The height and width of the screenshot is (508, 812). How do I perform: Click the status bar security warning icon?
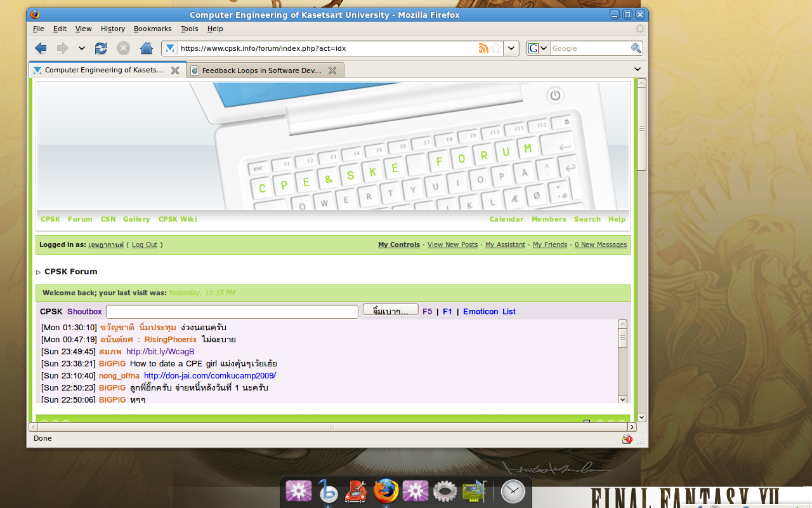(x=627, y=439)
